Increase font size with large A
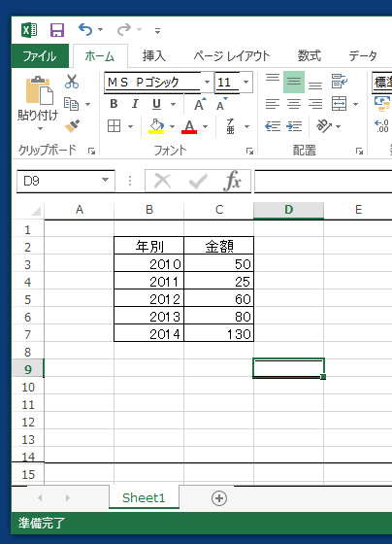This screenshot has height=544, width=392. point(200,104)
